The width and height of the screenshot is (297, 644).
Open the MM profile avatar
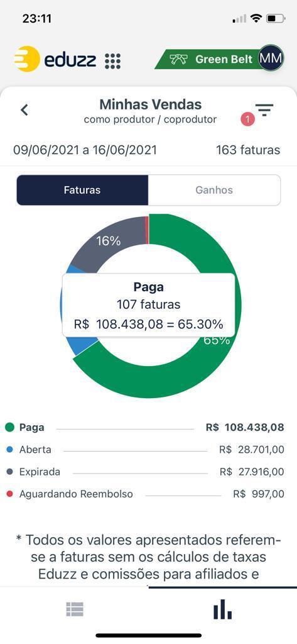[x=271, y=58]
